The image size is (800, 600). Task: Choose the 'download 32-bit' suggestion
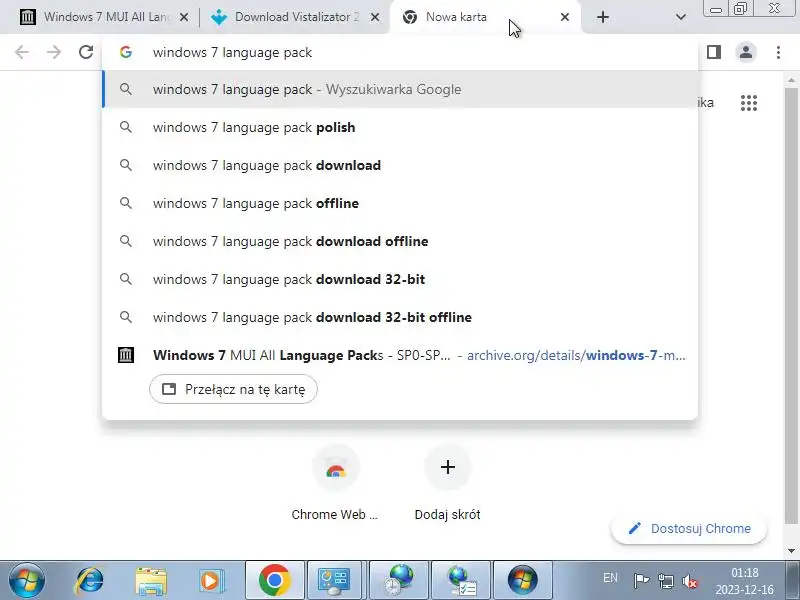[x=400, y=279]
